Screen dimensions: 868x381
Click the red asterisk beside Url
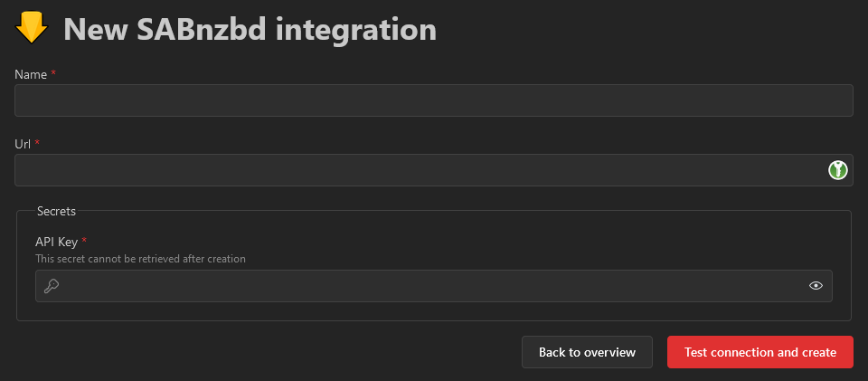(37, 143)
